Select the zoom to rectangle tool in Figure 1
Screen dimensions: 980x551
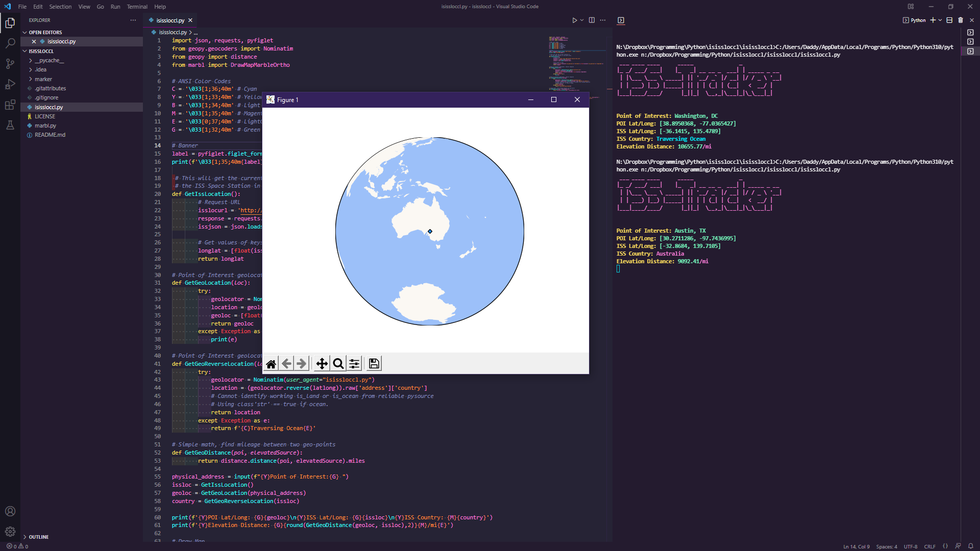[x=338, y=364]
